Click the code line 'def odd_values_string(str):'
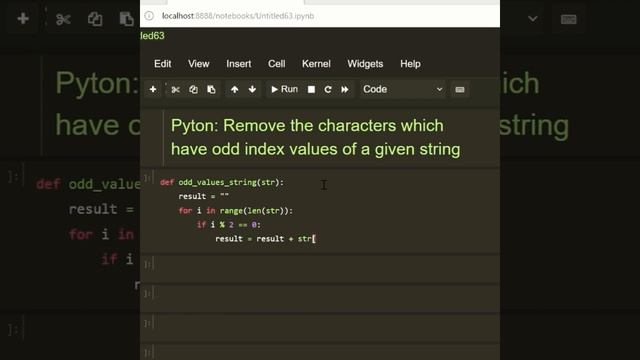Viewport: 640px width, 360px height. [x=222, y=182]
